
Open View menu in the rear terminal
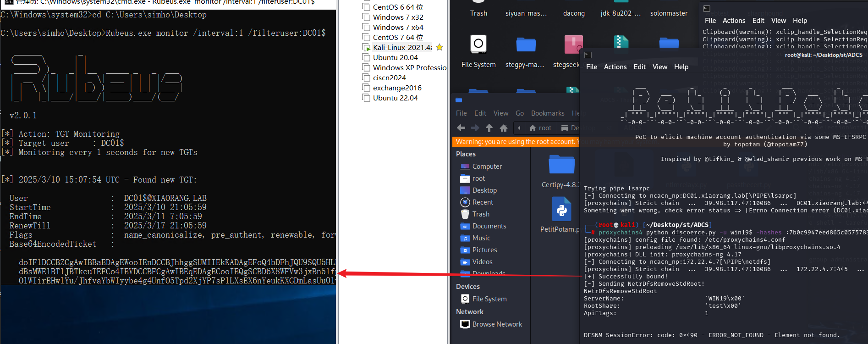pos(779,21)
